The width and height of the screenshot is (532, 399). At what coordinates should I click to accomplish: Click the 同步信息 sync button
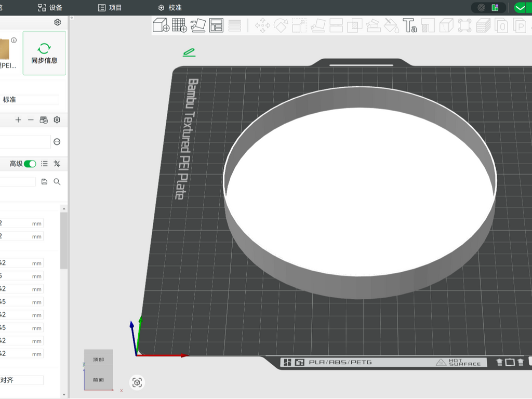coord(44,53)
